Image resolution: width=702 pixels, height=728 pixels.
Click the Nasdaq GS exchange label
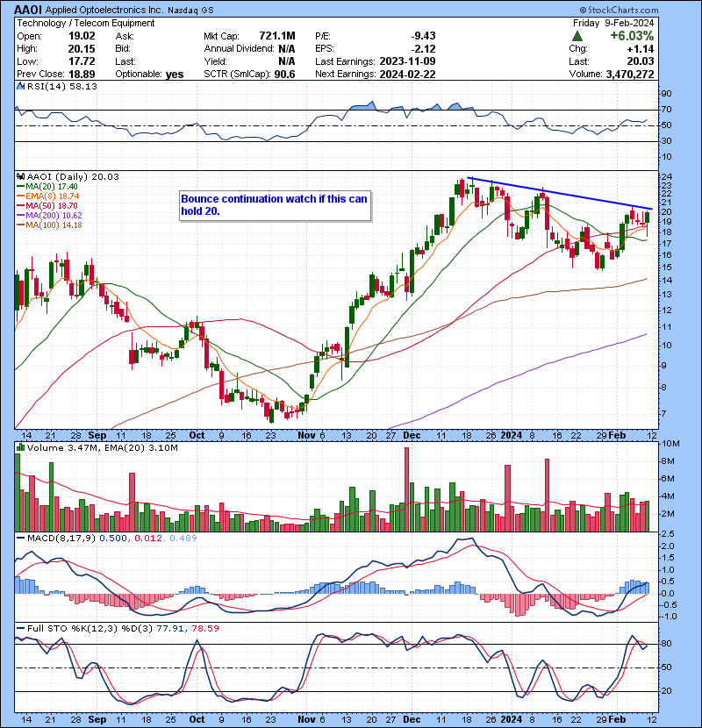click(x=190, y=11)
